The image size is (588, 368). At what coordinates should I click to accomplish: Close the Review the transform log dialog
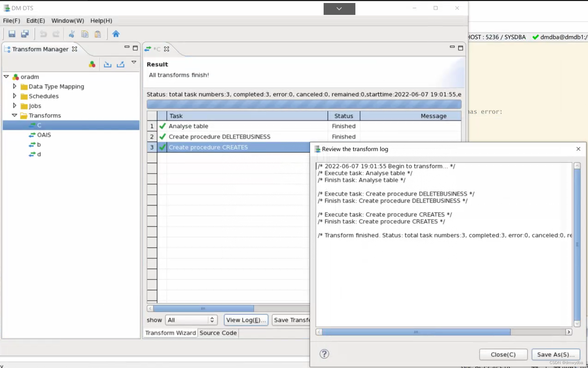pos(578,149)
